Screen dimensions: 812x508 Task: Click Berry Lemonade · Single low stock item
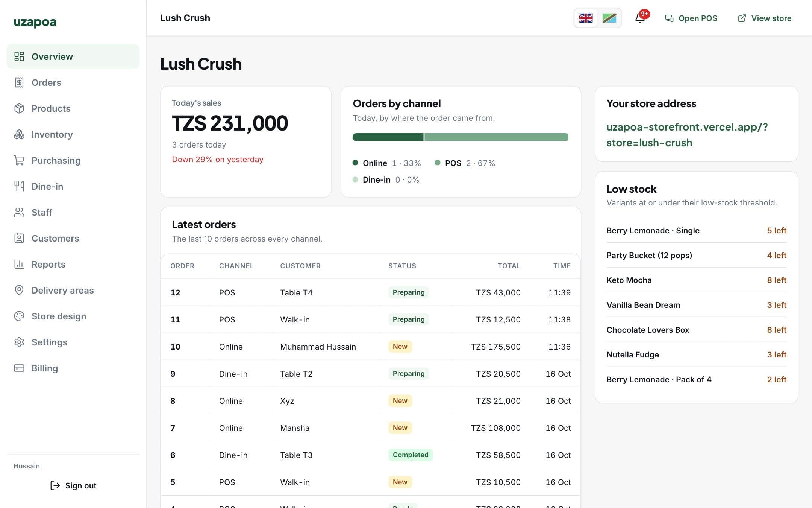[x=696, y=230]
